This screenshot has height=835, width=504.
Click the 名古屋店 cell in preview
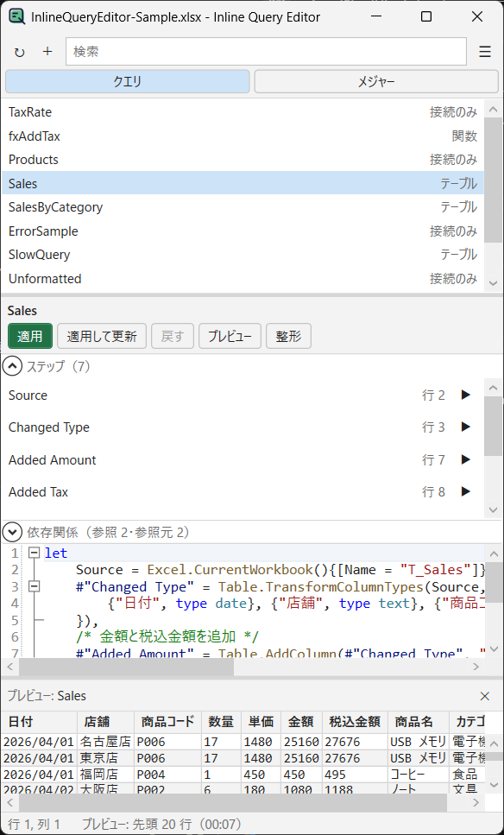[x=106, y=742]
